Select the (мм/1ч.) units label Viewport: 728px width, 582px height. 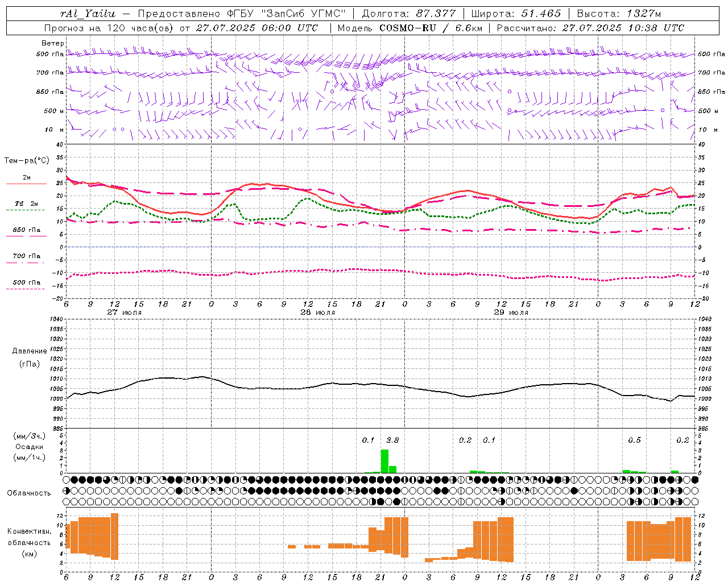pyautogui.click(x=30, y=458)
